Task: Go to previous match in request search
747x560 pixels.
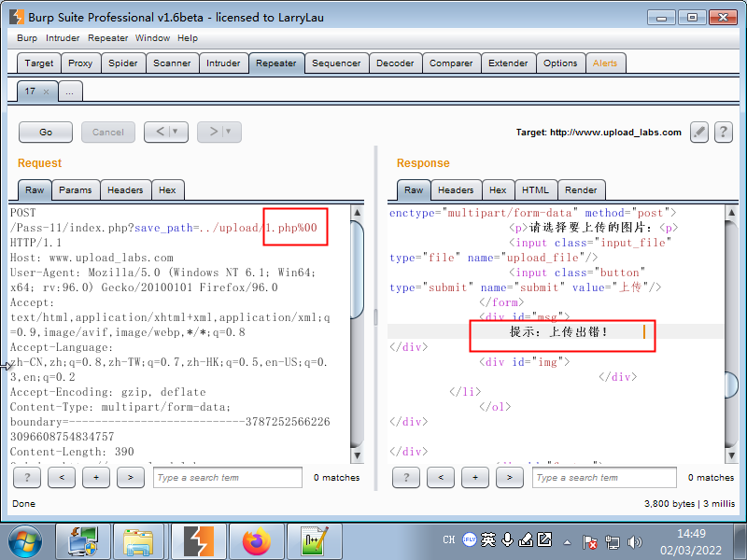Action: pos(62,477)
